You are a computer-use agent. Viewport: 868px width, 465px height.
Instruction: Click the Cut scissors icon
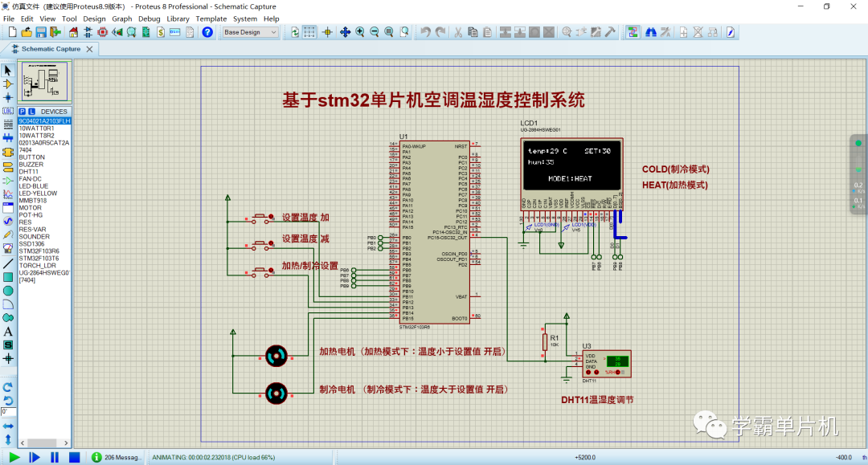pos(458,33)
